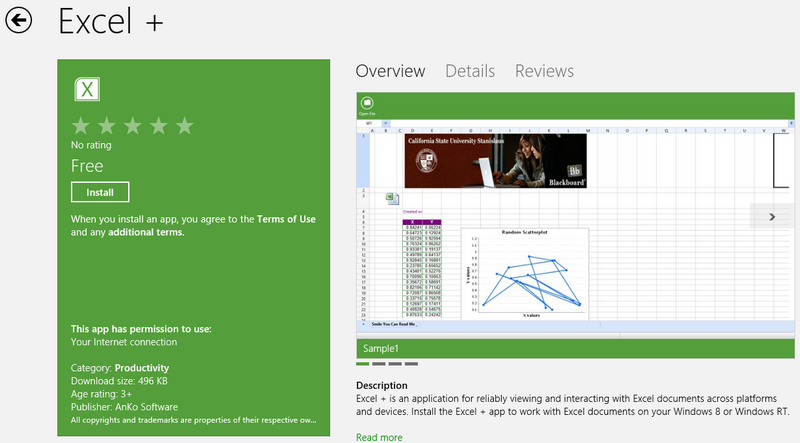Go back using the back arrow
The height and width of the screenshot is (443, 800).
click(19, 20)
